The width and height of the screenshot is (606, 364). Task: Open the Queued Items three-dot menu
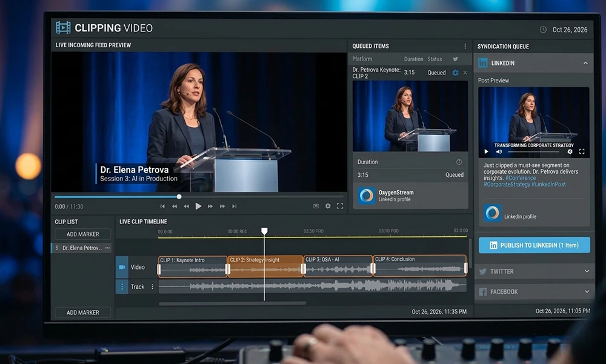click(x=465, y=46)
